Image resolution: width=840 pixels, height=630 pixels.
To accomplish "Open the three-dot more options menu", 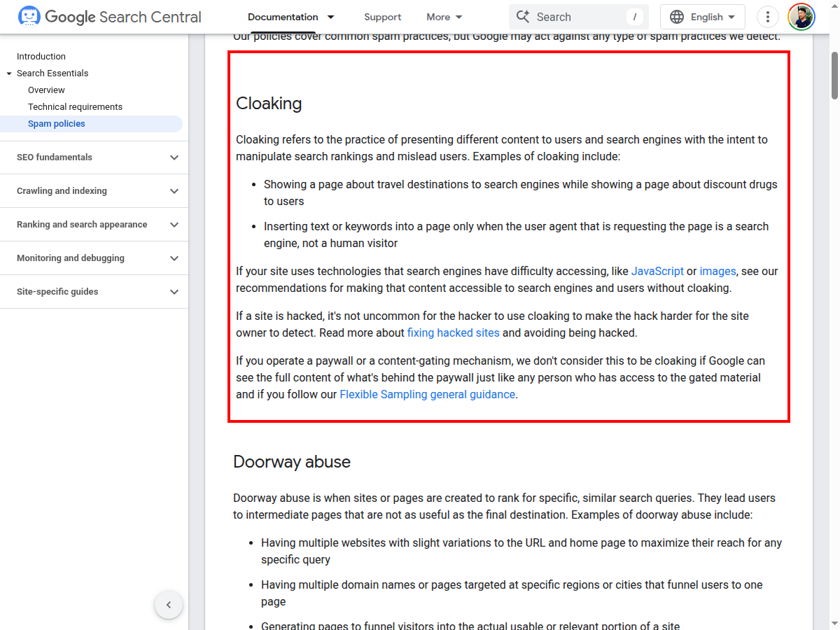I will point(768,17).
